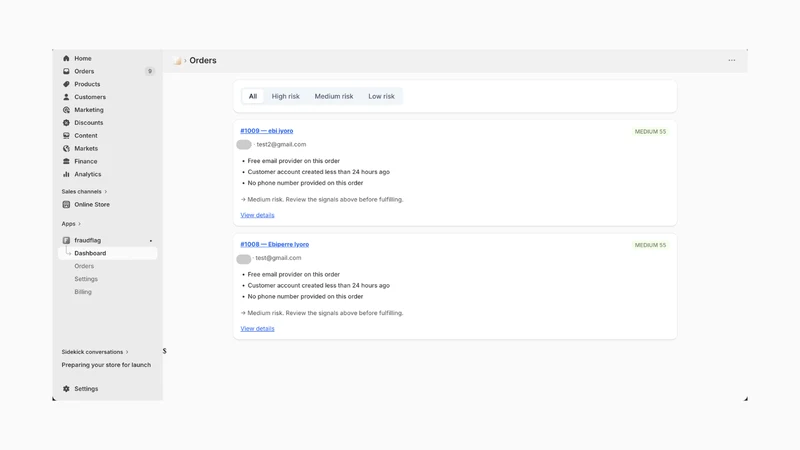Open Preparing your store for launch conversation
Screen dimensions: 800x450
(x=106, y=365)
